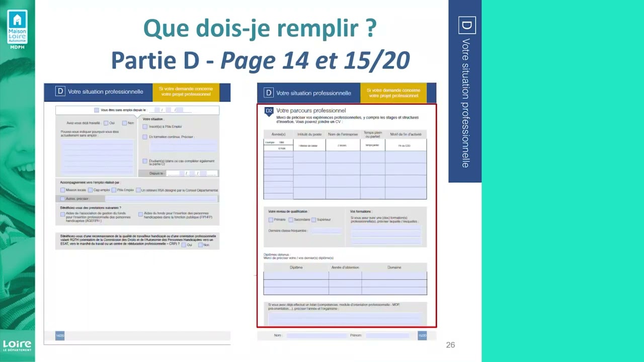The height and width of the screenshot is (362, 644).
Task: Click yellow 'Si votre demande concerne' banner on left form
Action: (186, 92)
